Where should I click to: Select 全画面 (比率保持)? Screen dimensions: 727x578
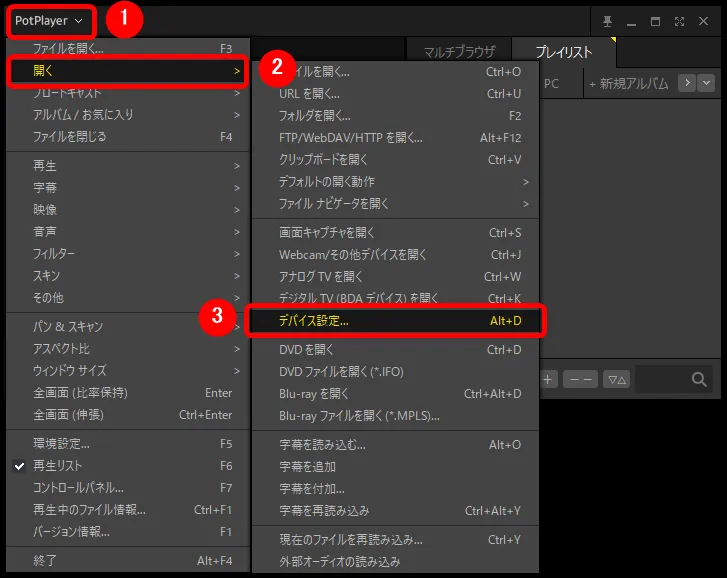pyautogui.click(x=128, y=393)
